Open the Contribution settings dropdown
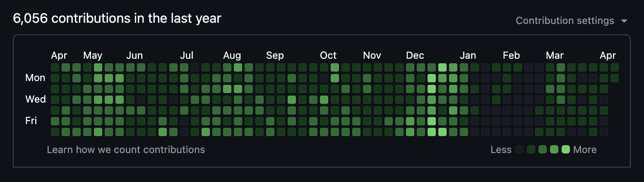The image size is (644, 182). [x=572, y=21]
